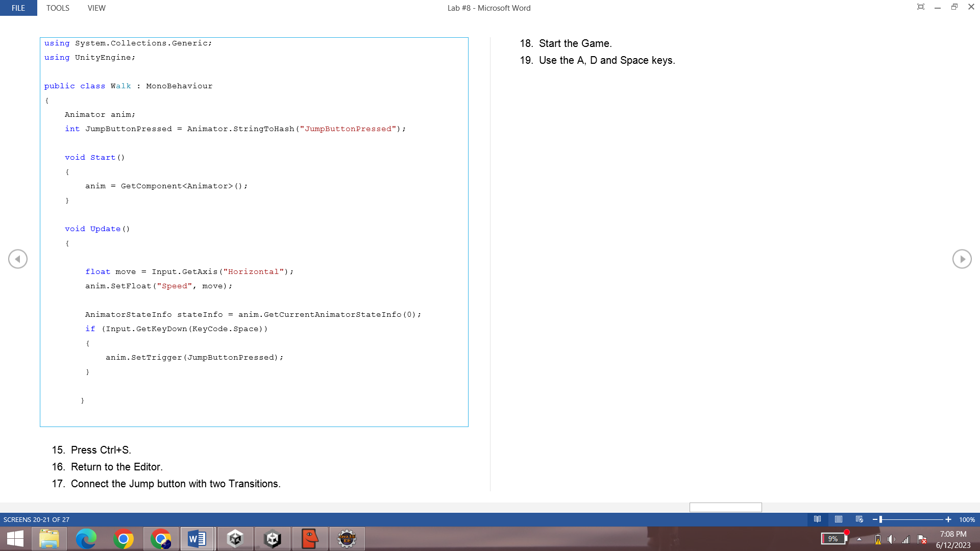The height and width of the screenshot is (551, 980).
Task: Open the VIEW menu
Action: coord(96,8)
